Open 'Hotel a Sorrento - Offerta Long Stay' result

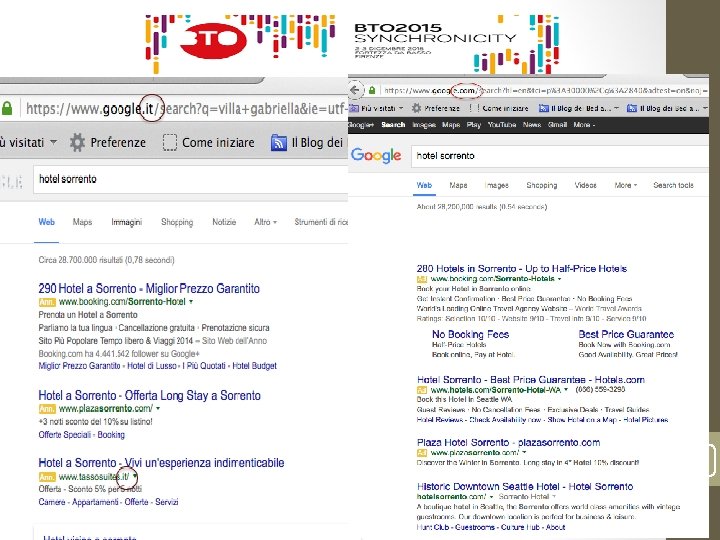tap(150, 395)
